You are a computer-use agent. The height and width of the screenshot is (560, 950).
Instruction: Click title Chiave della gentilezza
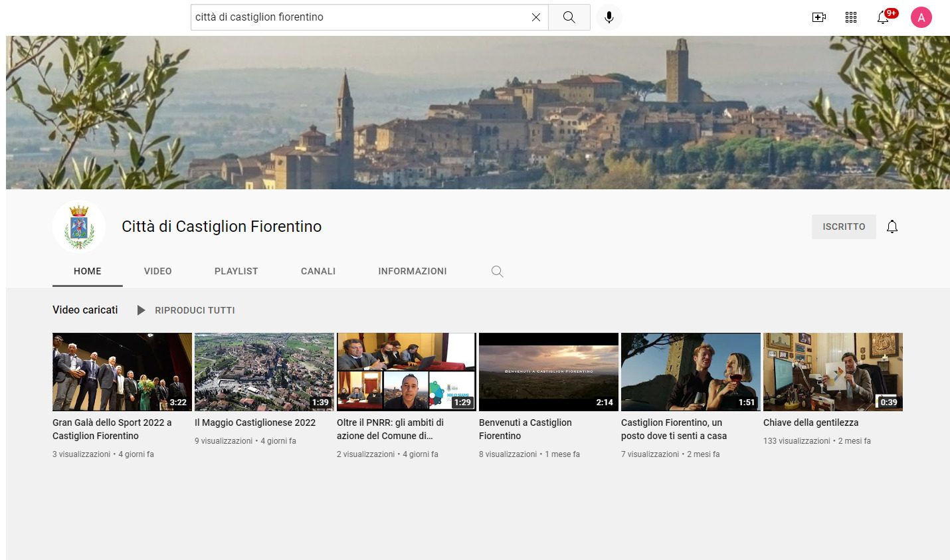[x=811, y=422]
